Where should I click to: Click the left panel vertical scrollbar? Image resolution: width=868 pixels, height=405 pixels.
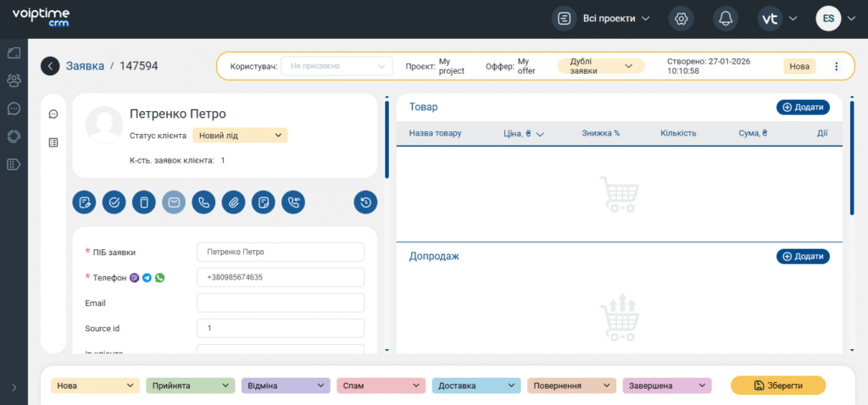(x=387, y=141)
